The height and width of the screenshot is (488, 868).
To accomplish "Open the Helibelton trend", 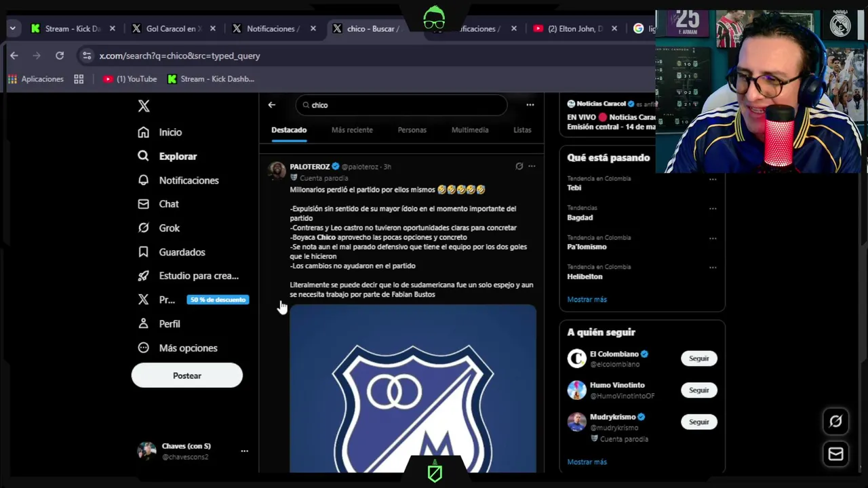I will click(585, 277).
